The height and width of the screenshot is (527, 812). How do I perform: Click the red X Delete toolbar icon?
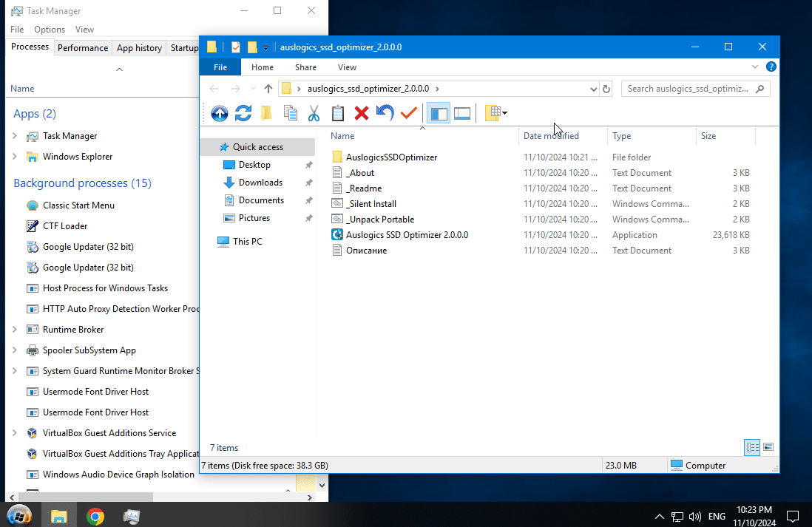click(x=362, y=113)
